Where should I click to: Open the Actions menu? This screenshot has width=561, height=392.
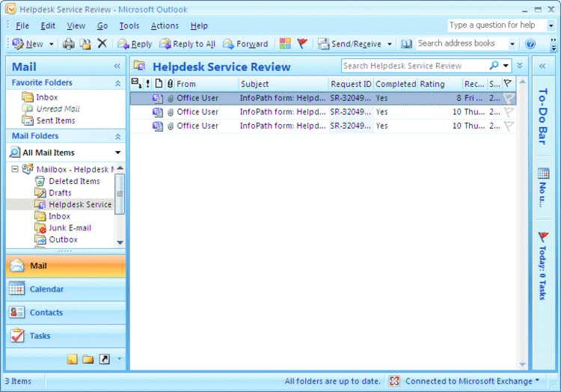pyautogui.click(x=165, y=25)
